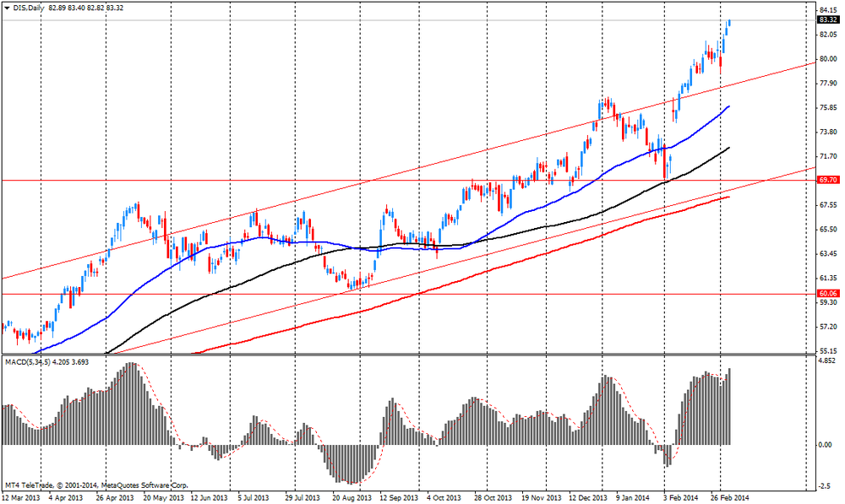Click the -2.5 MACD scale value
Viewport: 845px width, 504px height.
[x=825, y=486]
